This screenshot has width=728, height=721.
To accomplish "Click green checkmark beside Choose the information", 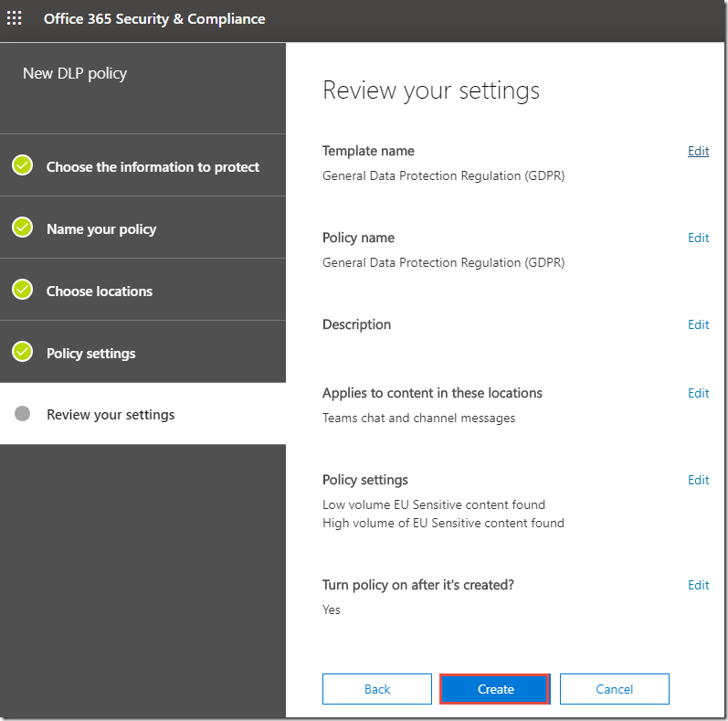I will (x=23, y=165).
